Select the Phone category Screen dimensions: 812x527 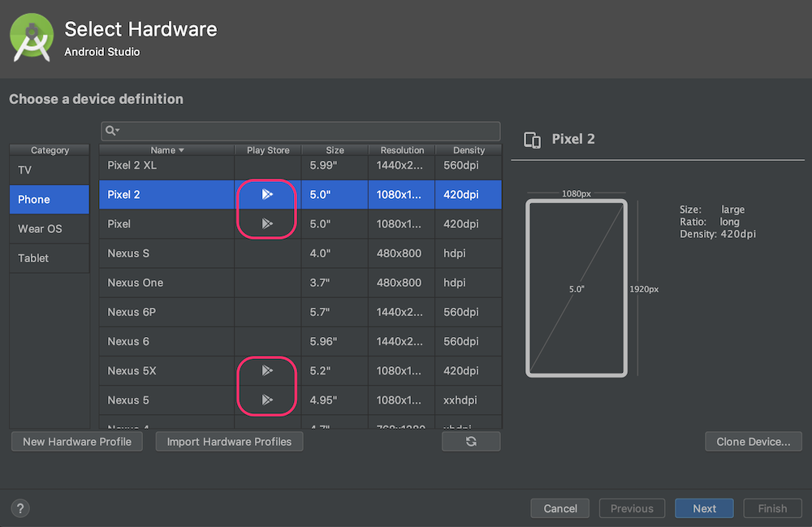click(50, 199)
